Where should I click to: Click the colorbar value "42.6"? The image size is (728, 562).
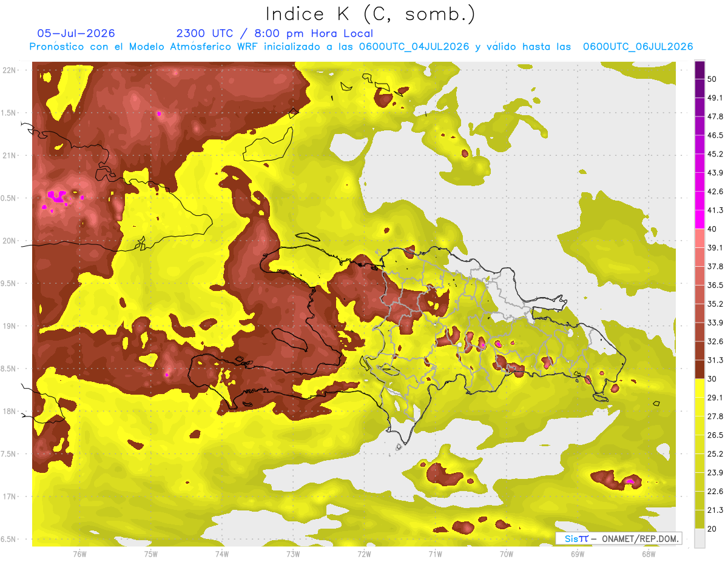pyautogui.click(x=716, y=192)
